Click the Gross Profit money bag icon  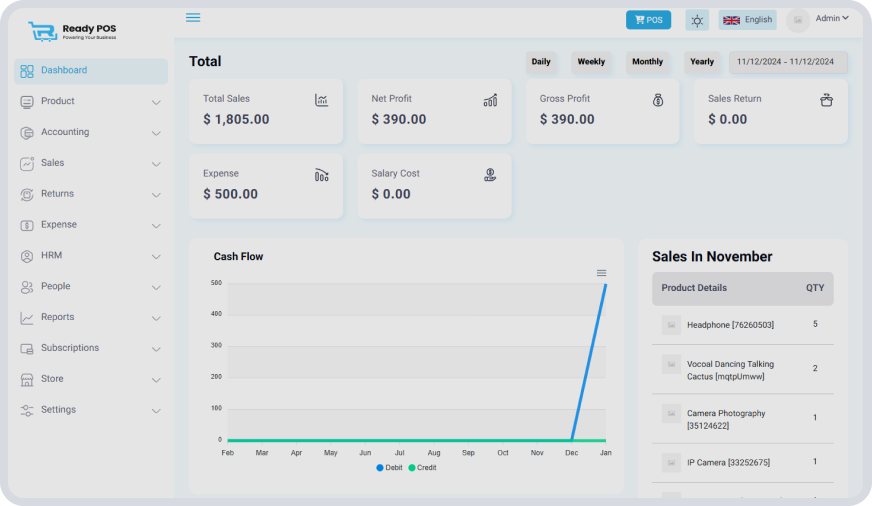coord(658,100)
